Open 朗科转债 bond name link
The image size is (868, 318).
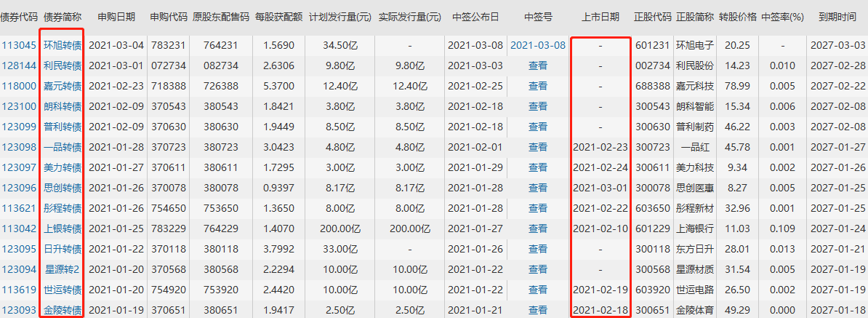pos(63,106)
